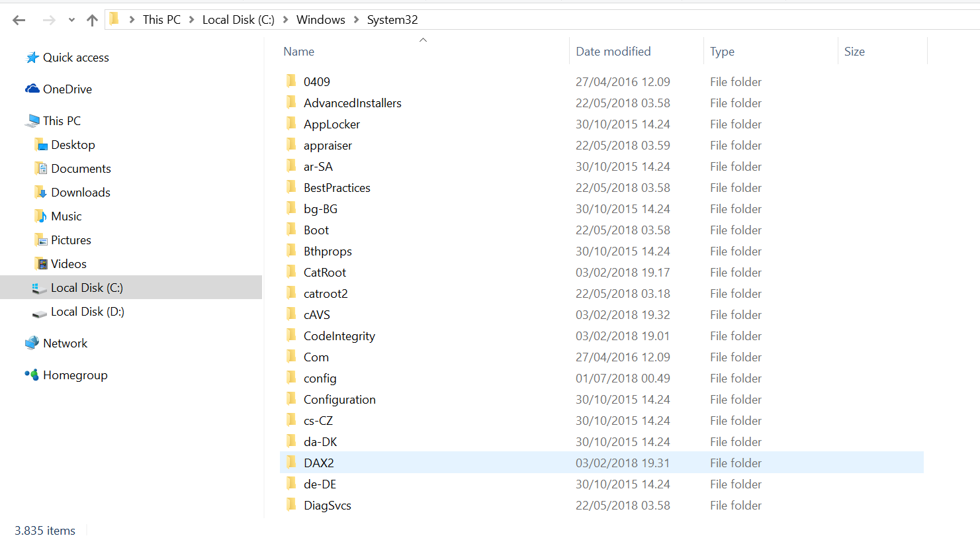Select the DAX2 folder row

[x=601, y=463]
